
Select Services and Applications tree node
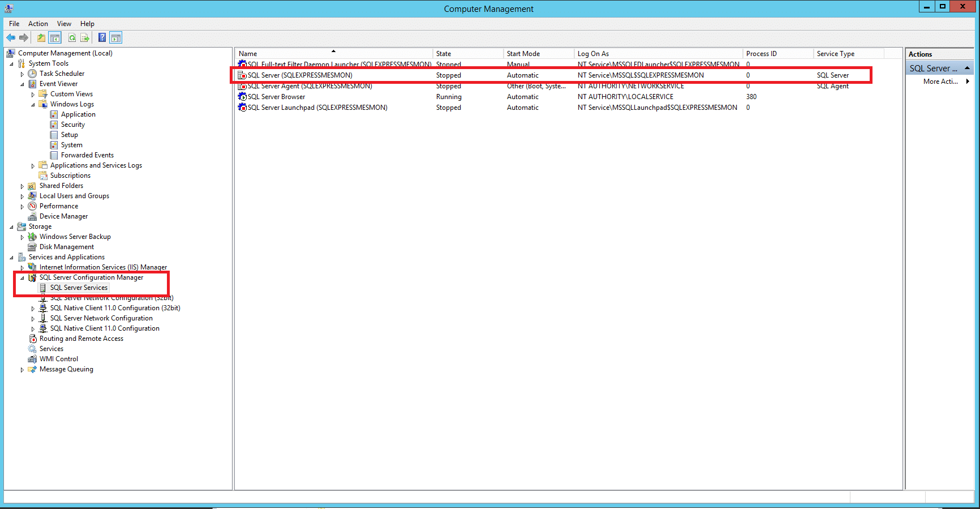point(67,257)
